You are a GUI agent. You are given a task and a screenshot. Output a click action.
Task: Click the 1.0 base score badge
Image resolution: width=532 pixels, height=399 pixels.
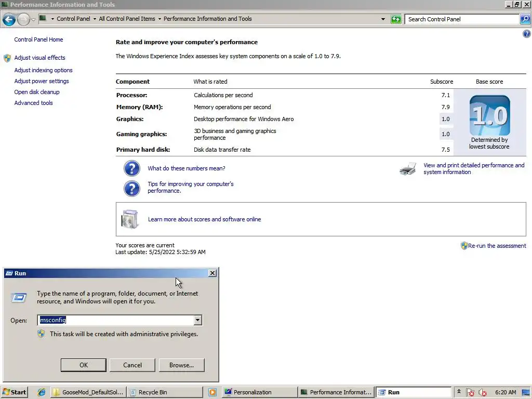coord(489,115)
